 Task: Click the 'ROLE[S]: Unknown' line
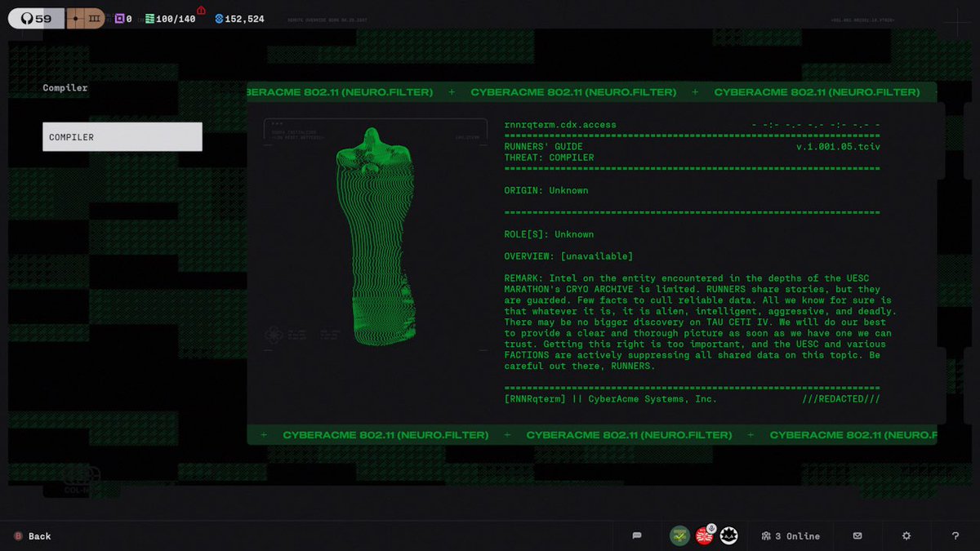point(550,234)
